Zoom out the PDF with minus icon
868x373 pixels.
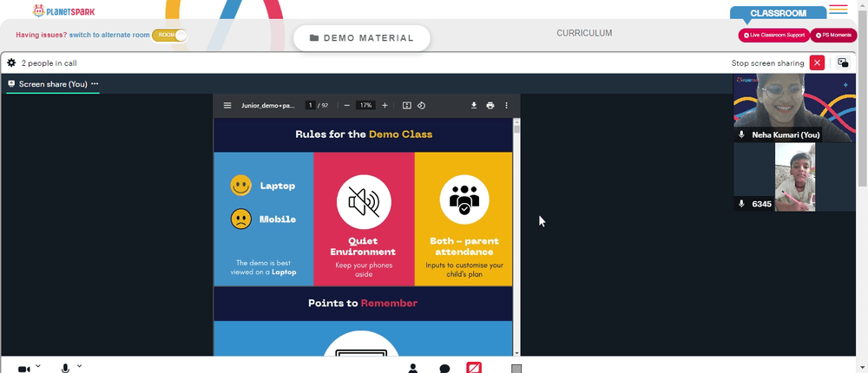[346, 105]
